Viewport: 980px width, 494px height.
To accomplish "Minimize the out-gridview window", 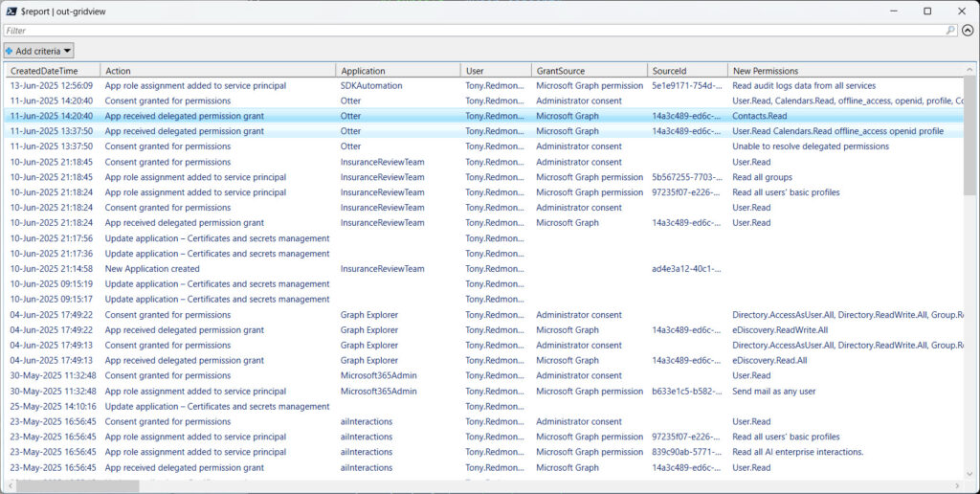I will pyautogui.click(x=894, y=11).
